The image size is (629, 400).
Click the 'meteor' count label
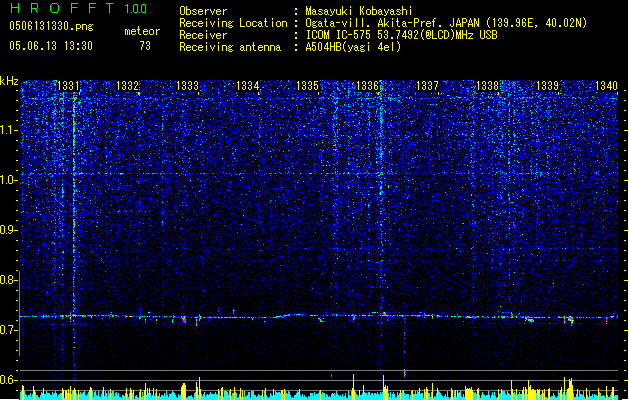coord(142,31)
